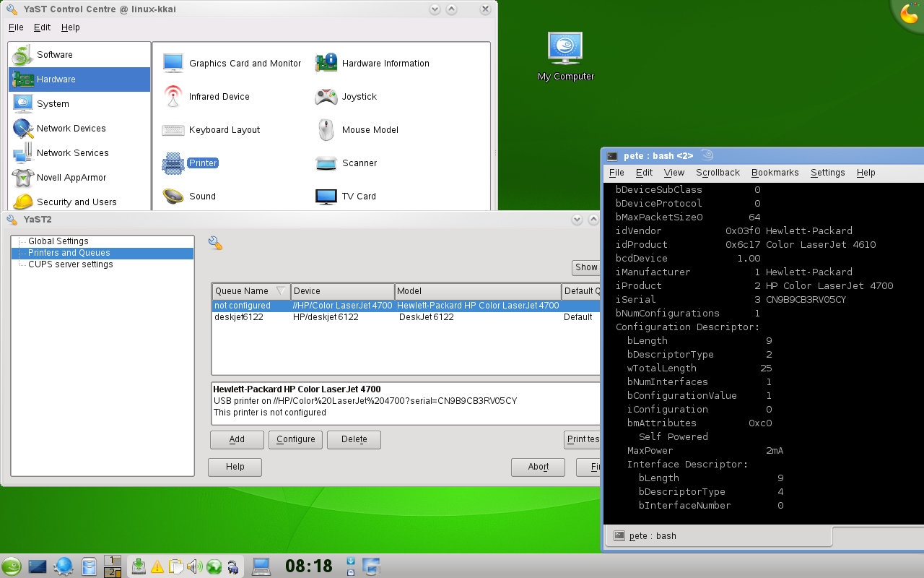Open Edit menu in YaST Control Centre
This screenshot has width=924, height=578.
pyautogui.click(x=43, y=27)
